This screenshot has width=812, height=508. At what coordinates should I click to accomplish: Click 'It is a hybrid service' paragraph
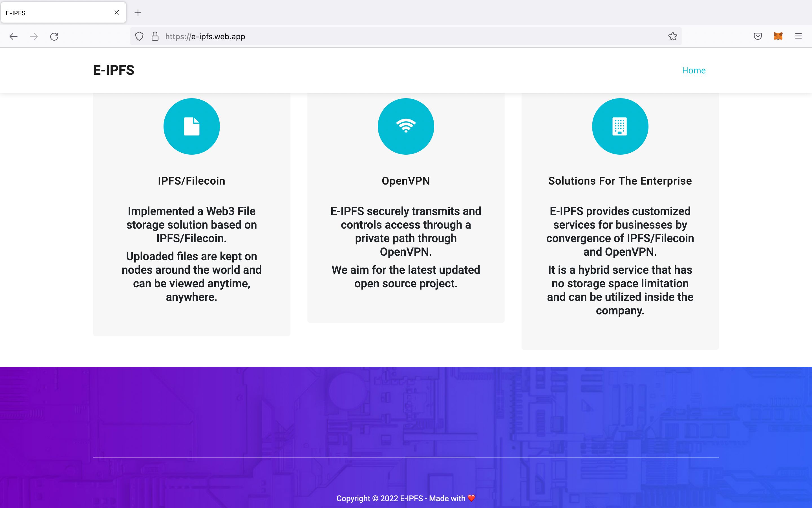620,290
